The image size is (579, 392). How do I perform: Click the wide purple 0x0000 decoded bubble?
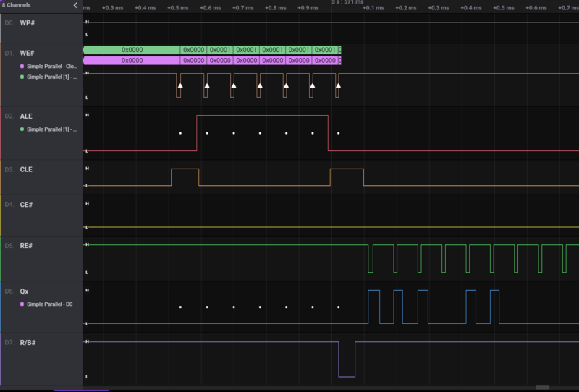(x=132, y=61)
